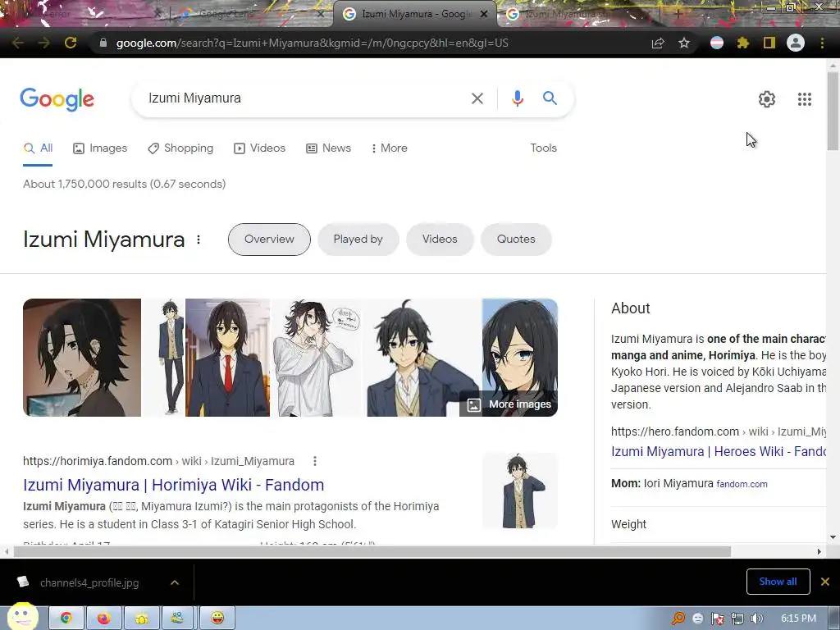Expand the More search filters menu
840x630 pixels.
coord(390,148)
